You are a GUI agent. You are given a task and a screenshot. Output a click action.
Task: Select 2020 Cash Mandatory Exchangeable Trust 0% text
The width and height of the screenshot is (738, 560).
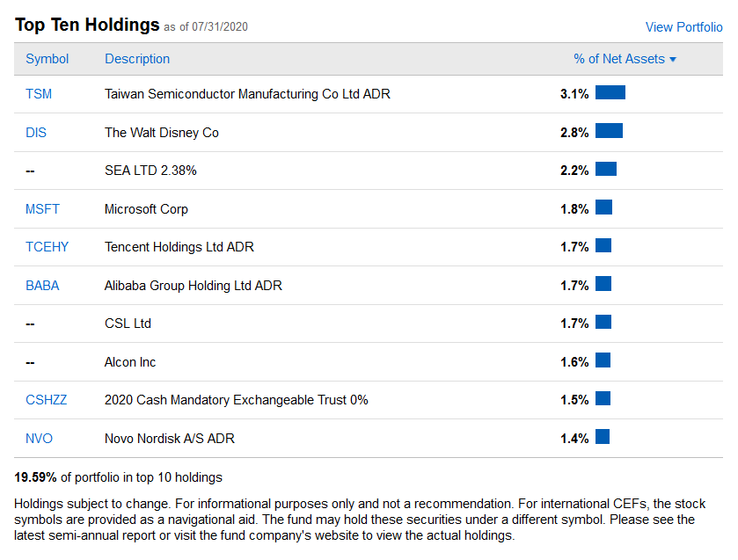237,400
